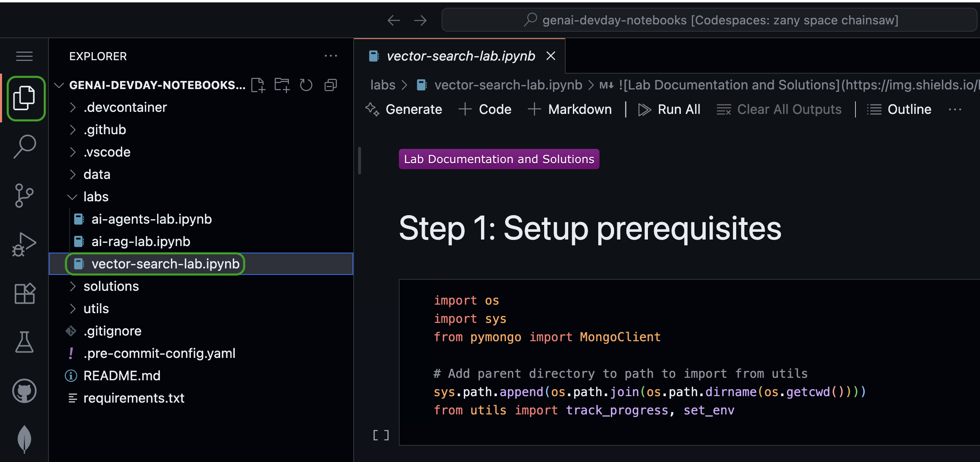980x462 pixels.
Task: Collapse the labs folder
Action: pyautogui.click(x=96, y=197)
